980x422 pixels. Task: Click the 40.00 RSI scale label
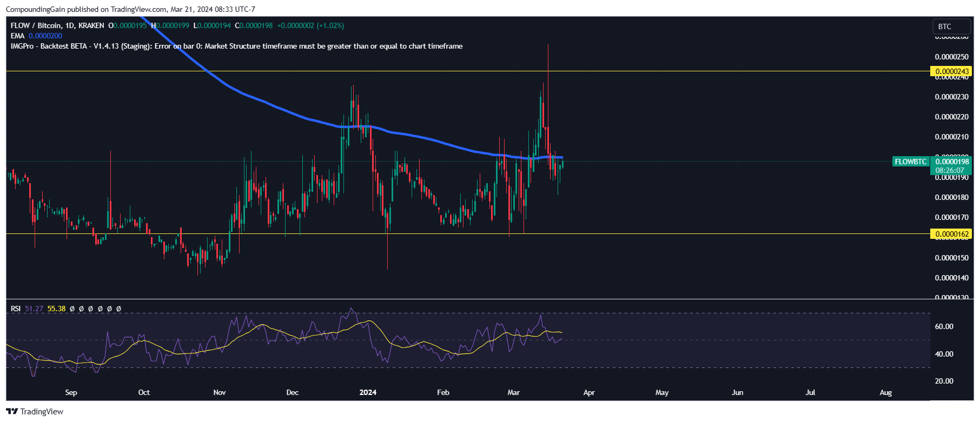(x=944, y=354)
